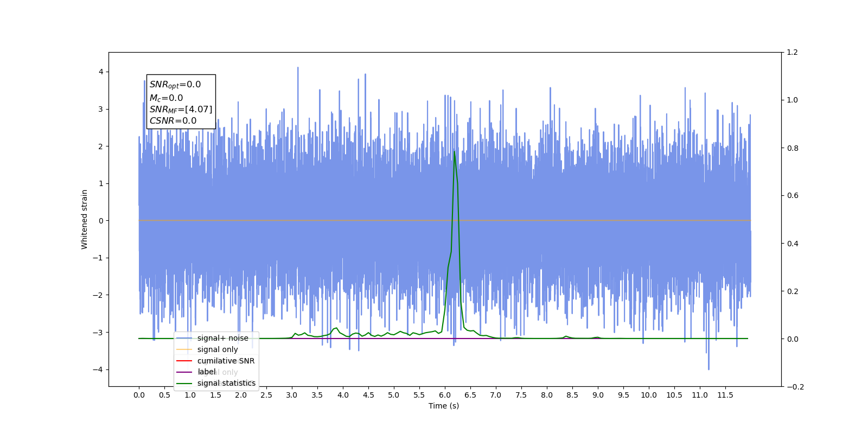Click Whitened strain axis tick label 4
868x434 pixels.
coord(101,72)
